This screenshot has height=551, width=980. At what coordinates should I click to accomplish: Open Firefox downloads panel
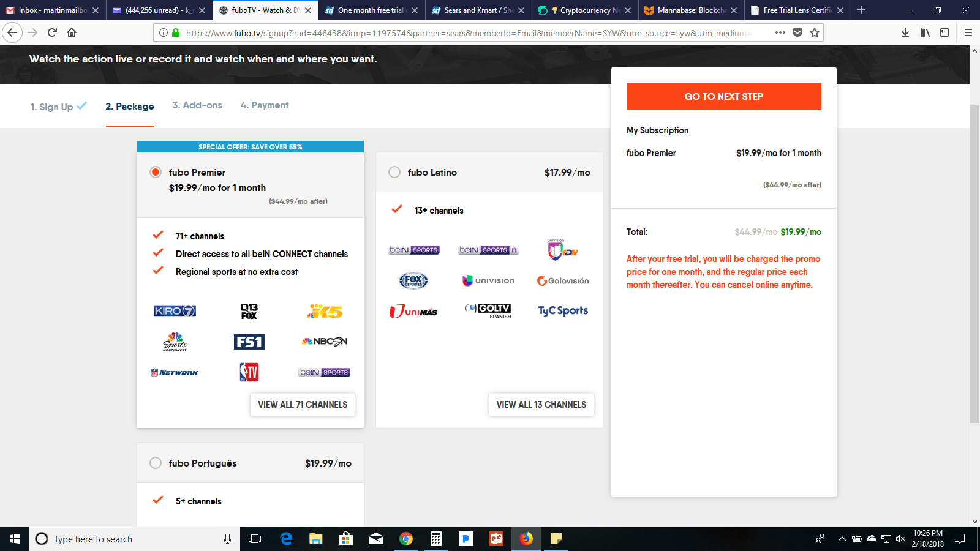coord(905,32)
